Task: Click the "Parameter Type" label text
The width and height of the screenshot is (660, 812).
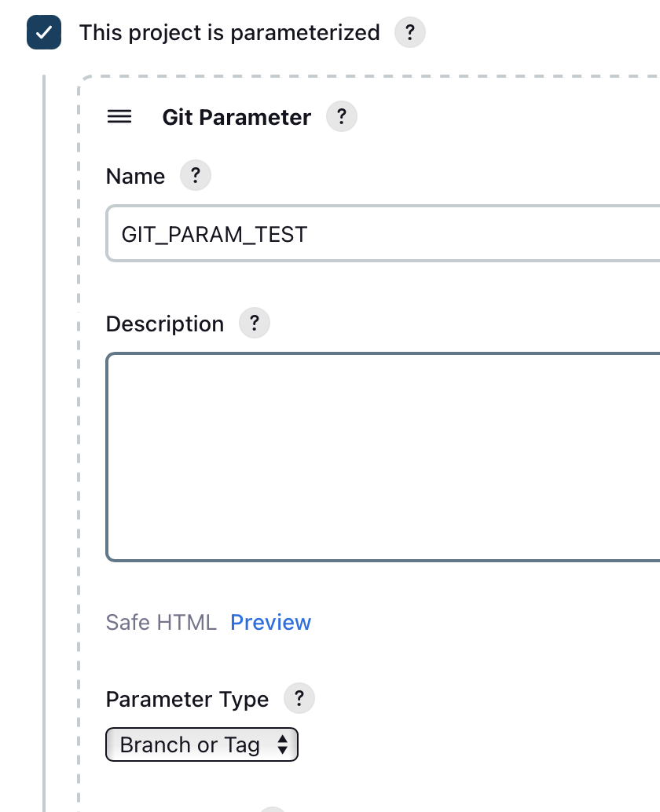Action: click(187, 698)
